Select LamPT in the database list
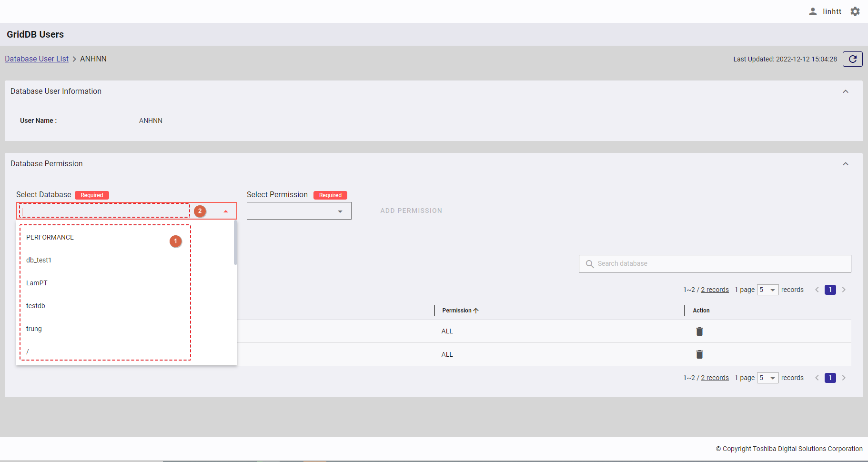The image size is (868, 462). click(x=37, y=283)
